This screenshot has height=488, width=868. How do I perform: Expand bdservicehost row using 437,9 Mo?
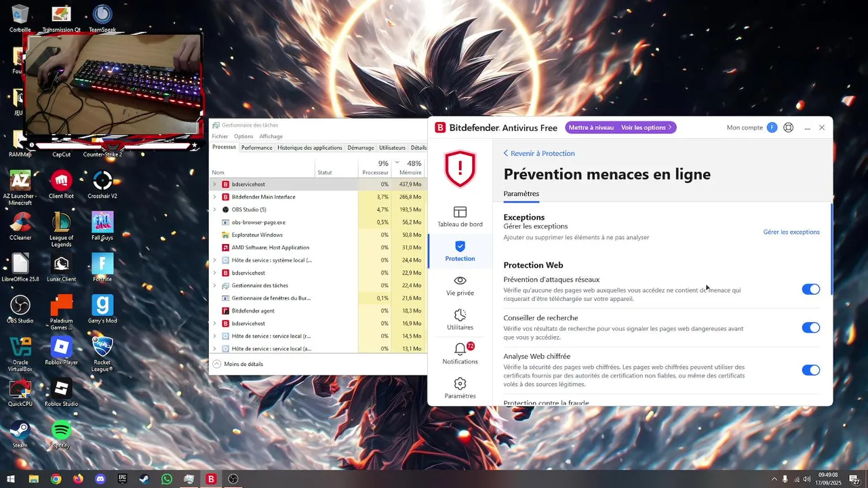[215, 184]
